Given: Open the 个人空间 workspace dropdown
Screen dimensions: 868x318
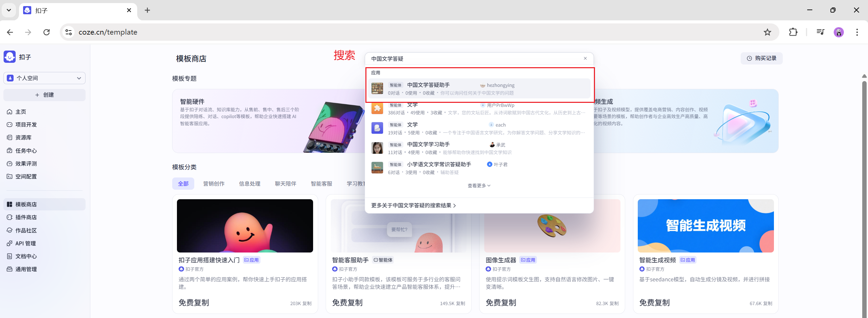Looking at the screenshot, I should coord(44,78).
